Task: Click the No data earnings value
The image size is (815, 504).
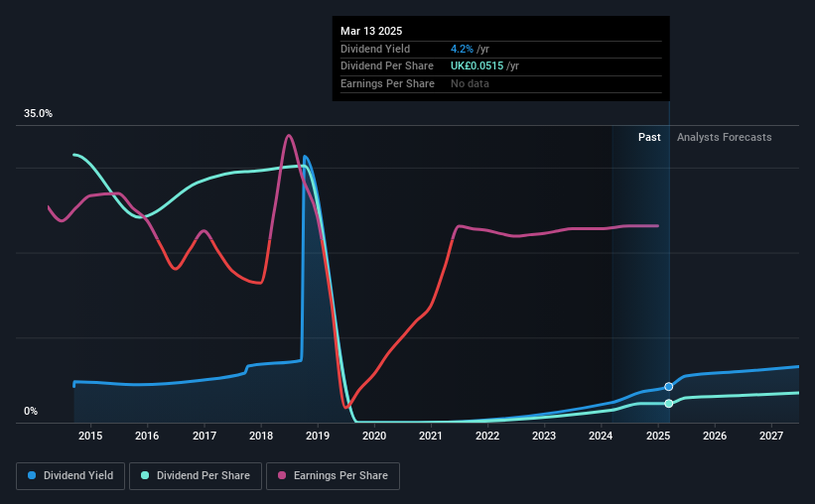Action: pos(470,83)
